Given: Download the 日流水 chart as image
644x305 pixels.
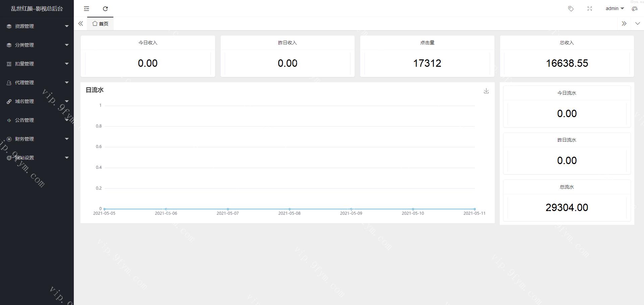Looking at the screenshot, I should 486,91.
